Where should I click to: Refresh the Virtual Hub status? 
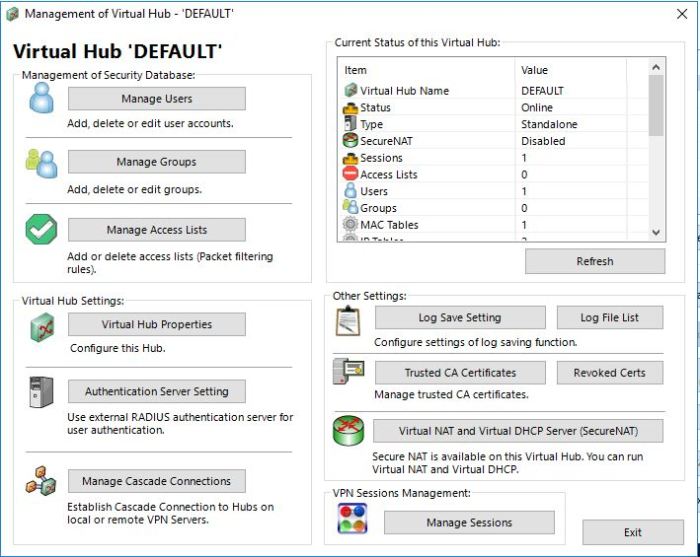[594, 261]
